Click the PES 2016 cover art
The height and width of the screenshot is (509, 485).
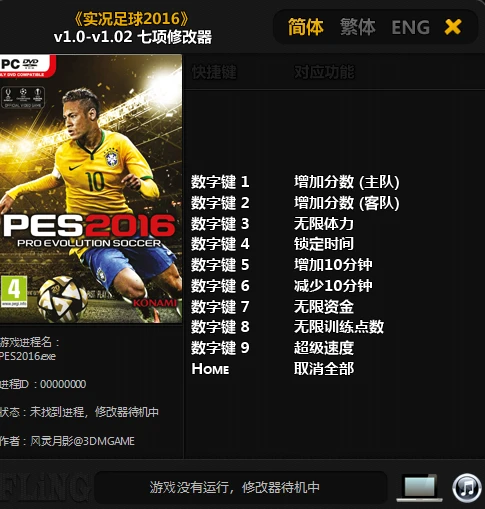[x=91, y=189]
